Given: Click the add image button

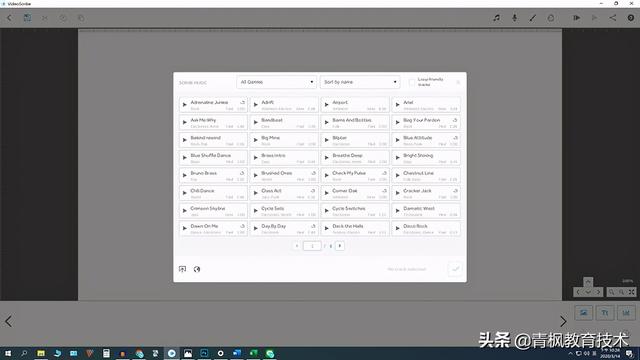Looking at the screenshot, I should coord(584,313).
